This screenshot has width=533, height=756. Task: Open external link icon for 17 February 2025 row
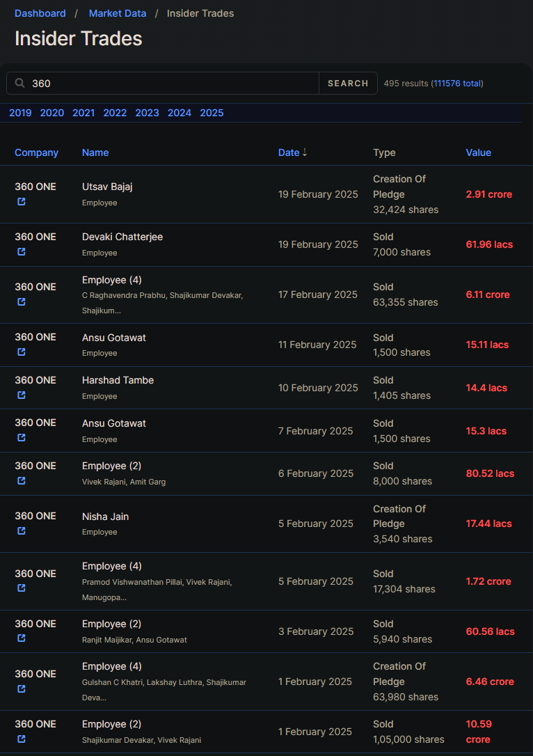tap(21, 302)
